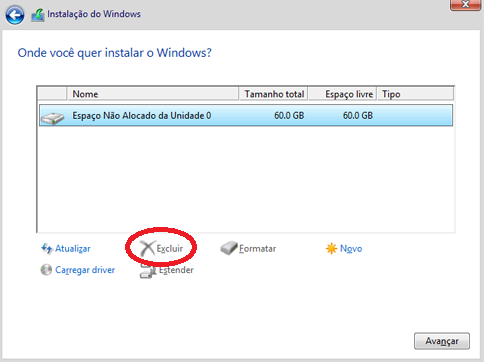Click the 60.0 GB Espaço livre value
This screenshot has height=362, width=484.
click(358, 116)
